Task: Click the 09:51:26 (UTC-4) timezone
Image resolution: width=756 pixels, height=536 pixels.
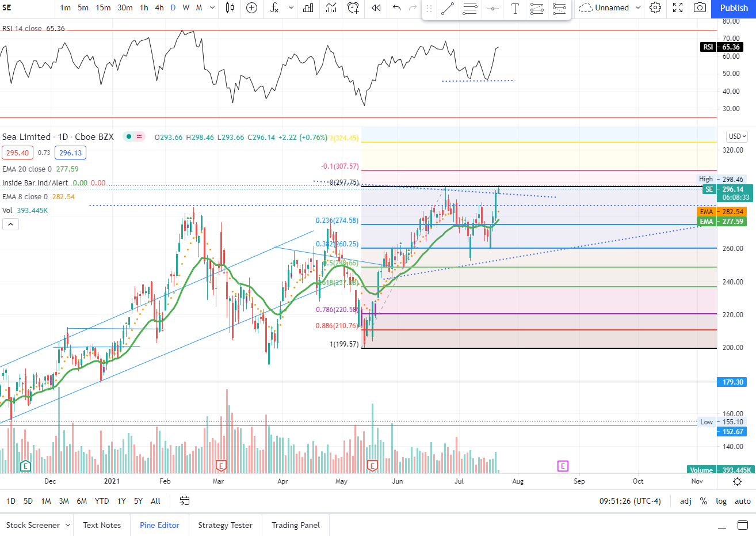Action: 630,501
